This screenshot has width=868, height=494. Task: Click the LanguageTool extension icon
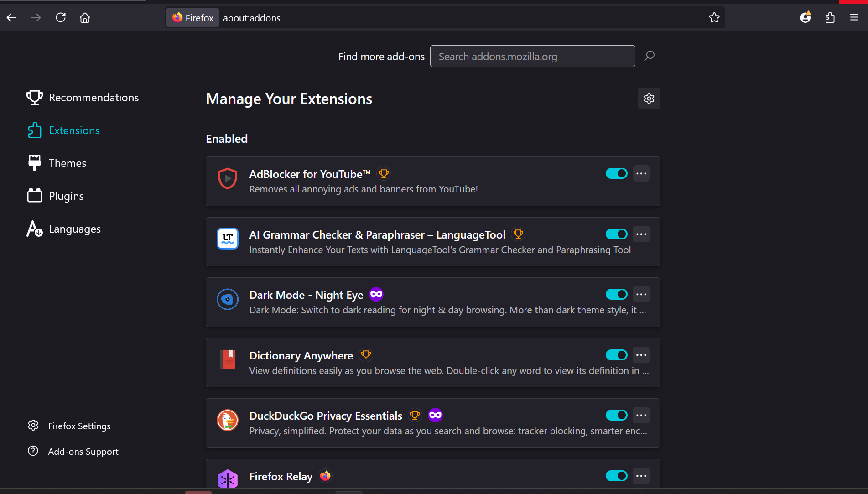pyautogui.click(x=228, y=239)
